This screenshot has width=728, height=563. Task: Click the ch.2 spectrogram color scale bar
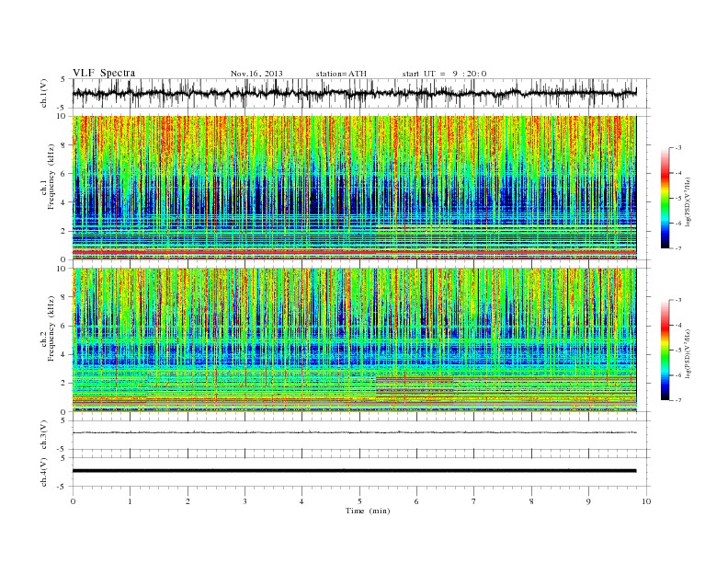pos(665,350)
